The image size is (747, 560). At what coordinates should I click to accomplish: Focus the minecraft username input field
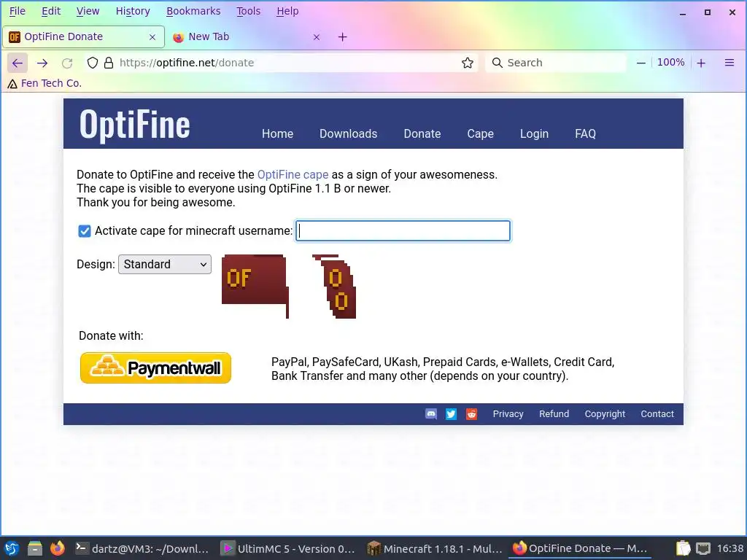tap(403, 231)
